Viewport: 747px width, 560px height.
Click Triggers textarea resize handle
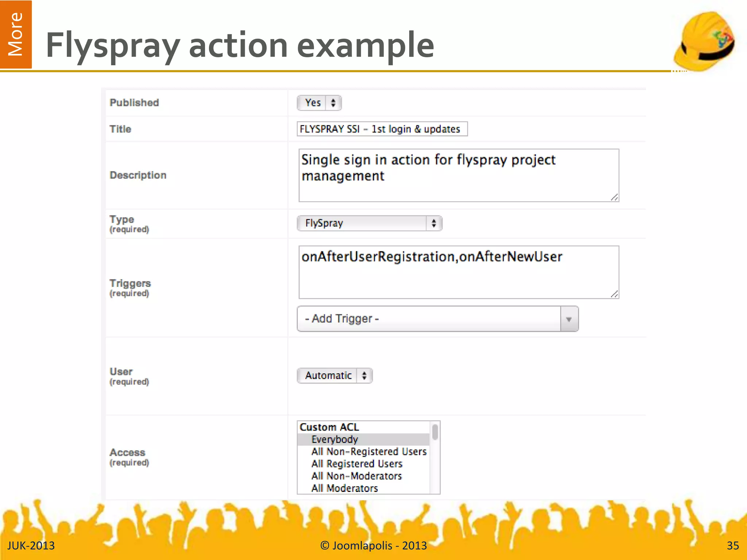(614, 294)
